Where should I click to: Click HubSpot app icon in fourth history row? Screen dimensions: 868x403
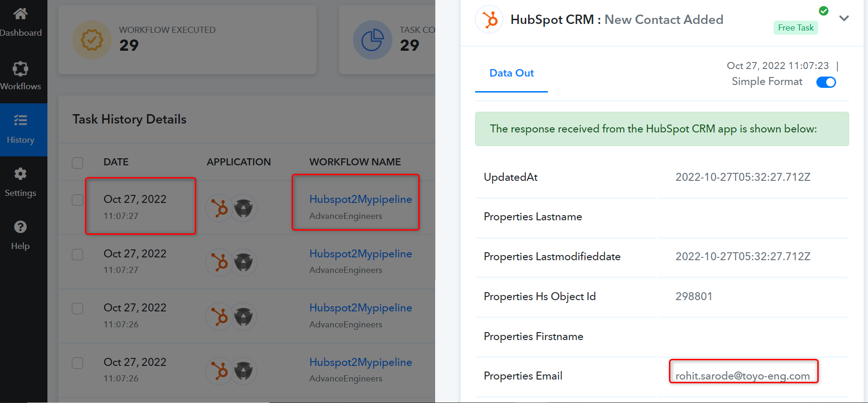coord(219,371)
